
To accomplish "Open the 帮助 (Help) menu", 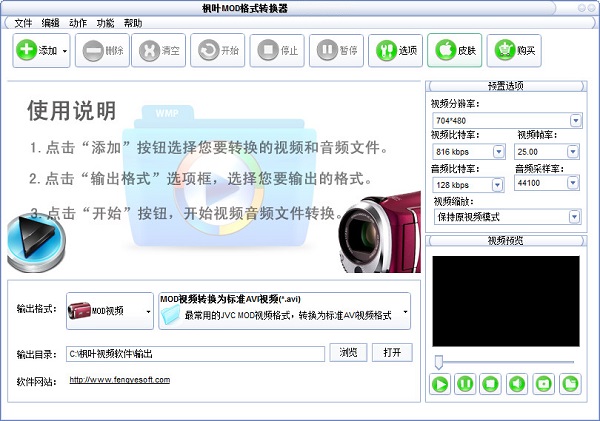I will pos(133,22).
